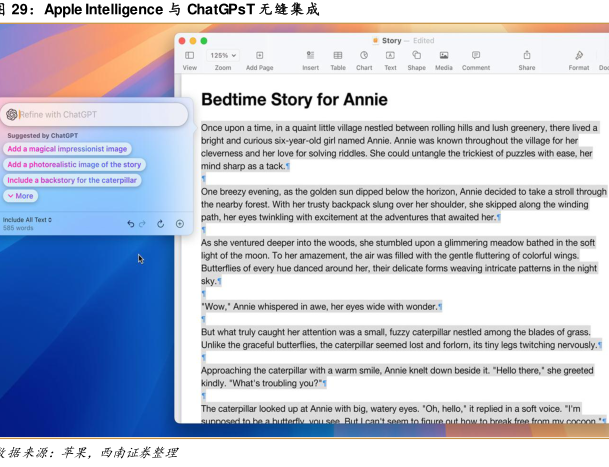This screenshot has width=609, height=467.
Task: Open the Include All Text selector
Action: [27, 219]
